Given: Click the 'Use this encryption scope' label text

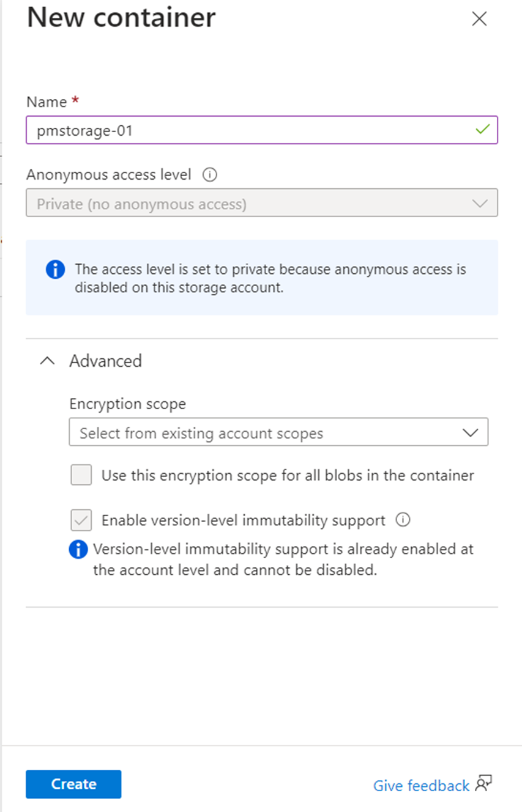Looking at the screenshot, I should point(288,475).
